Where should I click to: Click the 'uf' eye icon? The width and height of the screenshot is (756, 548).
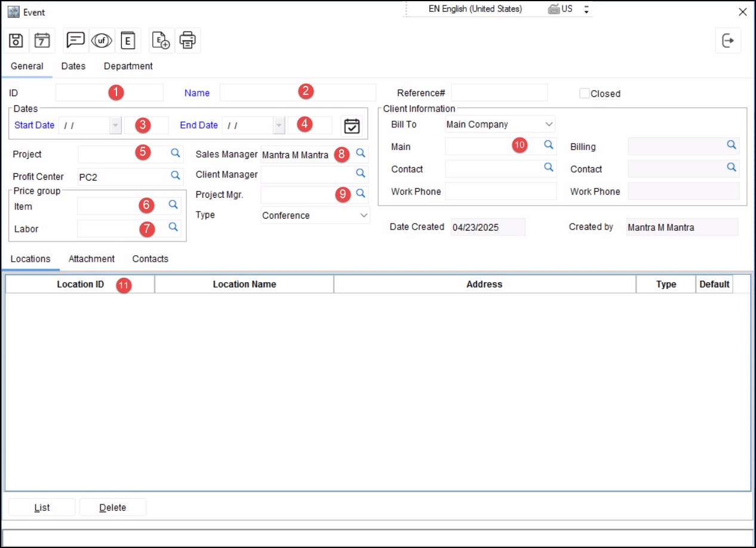tap(102, 41)
